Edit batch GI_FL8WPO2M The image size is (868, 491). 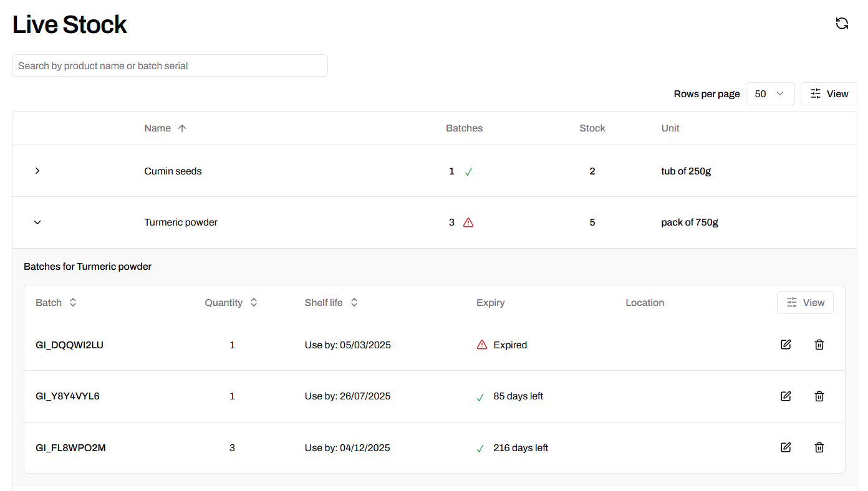point(786,447)
